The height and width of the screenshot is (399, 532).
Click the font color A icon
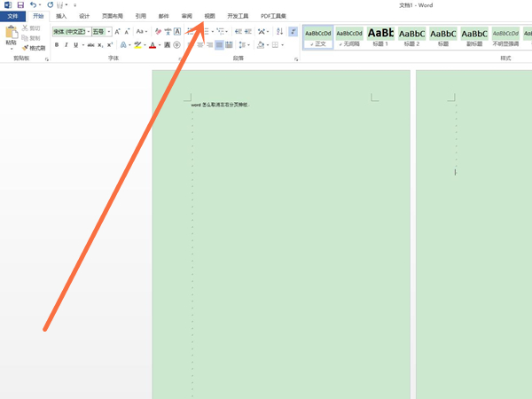click(153, 44)
